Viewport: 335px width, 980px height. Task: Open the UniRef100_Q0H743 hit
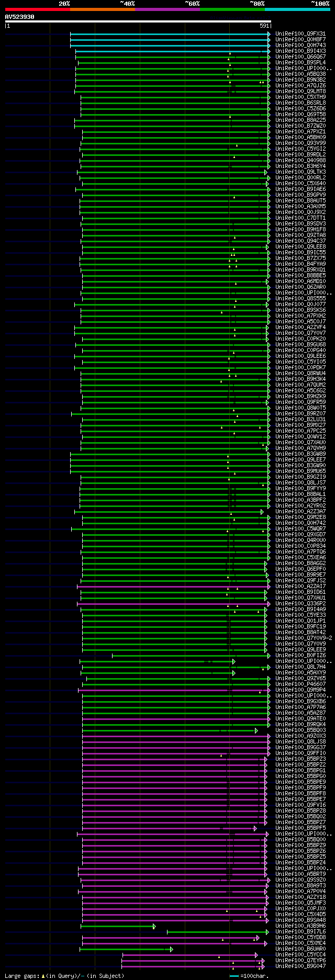[300, 45]
